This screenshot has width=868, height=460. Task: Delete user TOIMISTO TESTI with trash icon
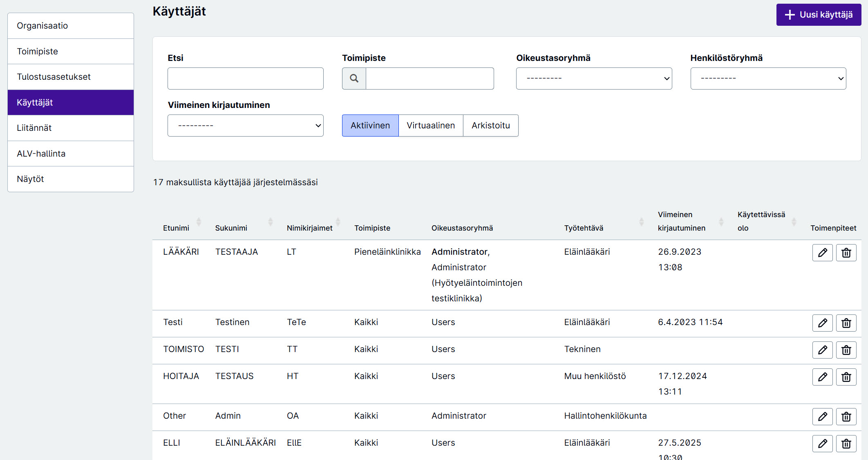coord(846,350)
